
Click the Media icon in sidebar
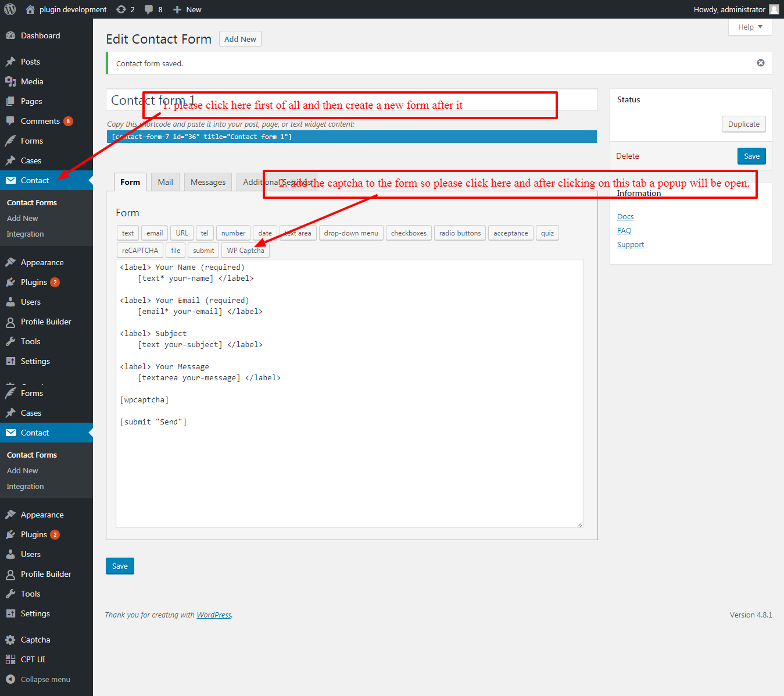[x=10, y=81]
